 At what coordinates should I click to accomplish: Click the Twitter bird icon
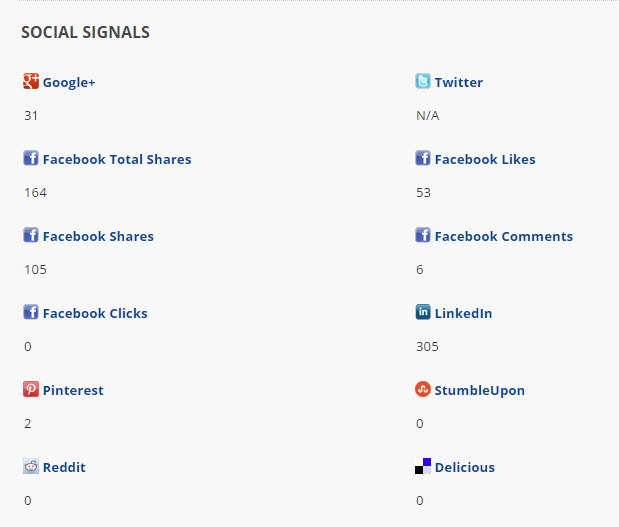pyautogui.click(x=423, y=82)
